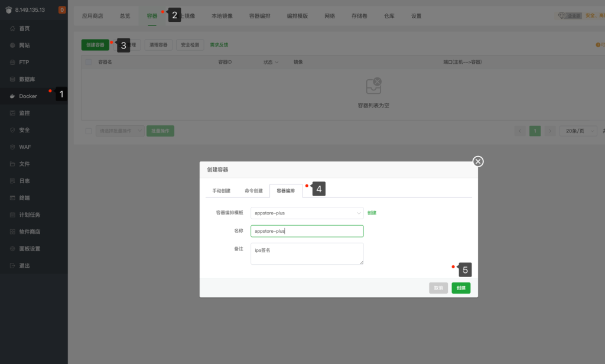The image size is (605, 364).
Task: Open 计划任务 (Scheduled Tasks) in the sidebar
Action: pyautogui.click(x=29, y=214)
